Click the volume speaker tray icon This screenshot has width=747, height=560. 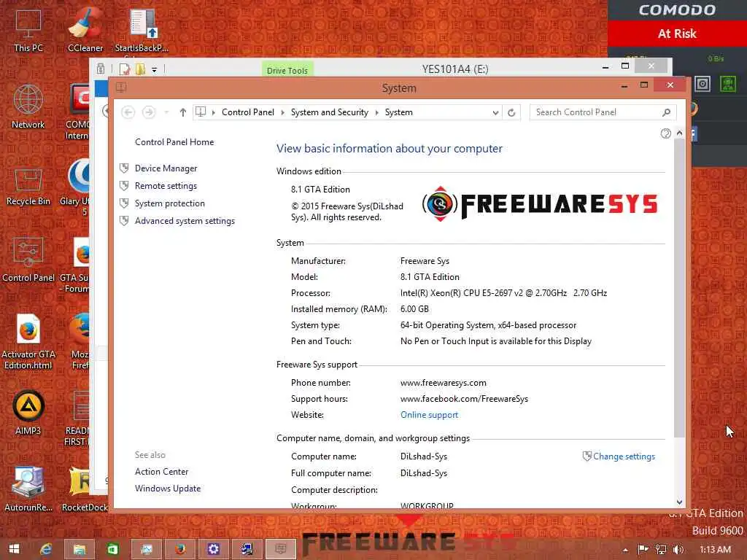(x=678, y=550)
